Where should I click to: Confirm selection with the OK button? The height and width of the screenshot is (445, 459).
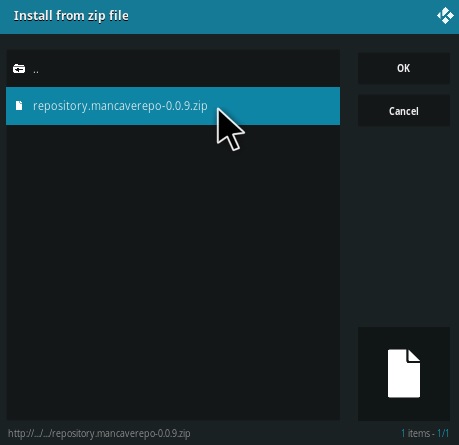(404, 68)
